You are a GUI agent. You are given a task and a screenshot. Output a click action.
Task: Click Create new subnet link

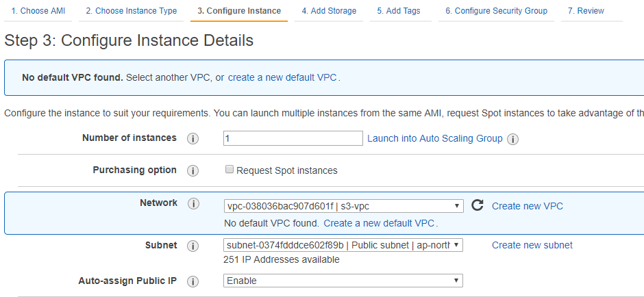(x=532, y=245)
